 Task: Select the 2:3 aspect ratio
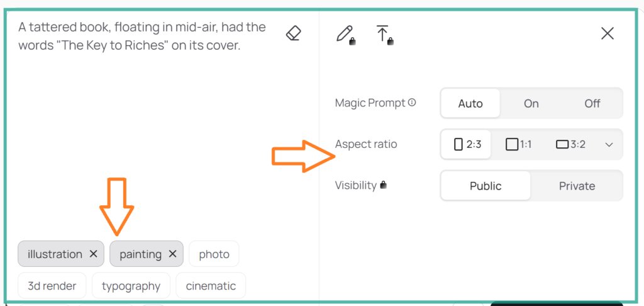point(467,144)
